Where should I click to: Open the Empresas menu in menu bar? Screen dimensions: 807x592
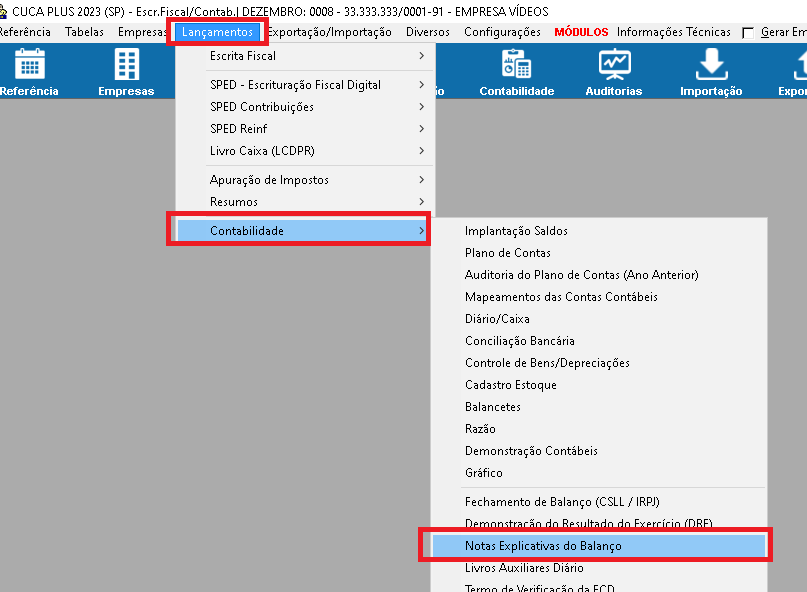click(142, 32)
